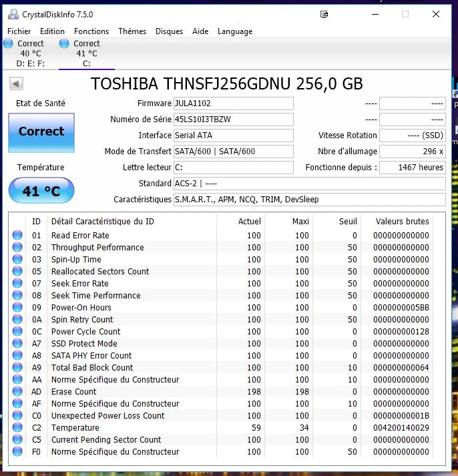Click status orb for Seek Time Performance

click(17, 295)
